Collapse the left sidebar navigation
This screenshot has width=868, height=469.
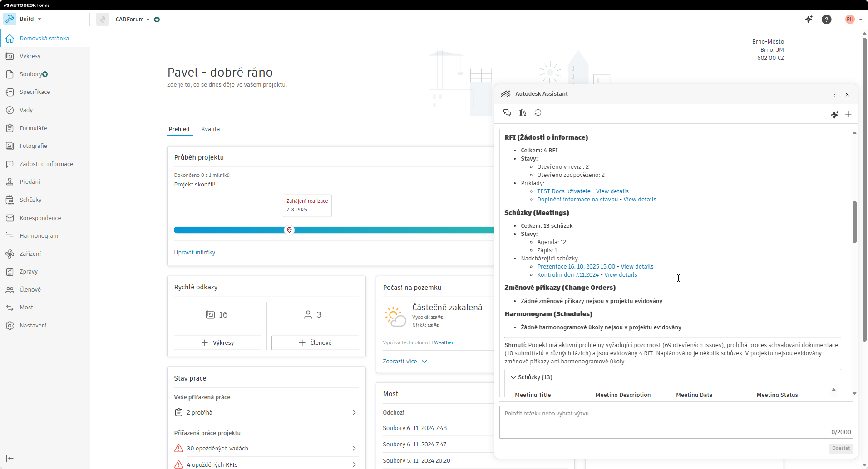[10, 459]
